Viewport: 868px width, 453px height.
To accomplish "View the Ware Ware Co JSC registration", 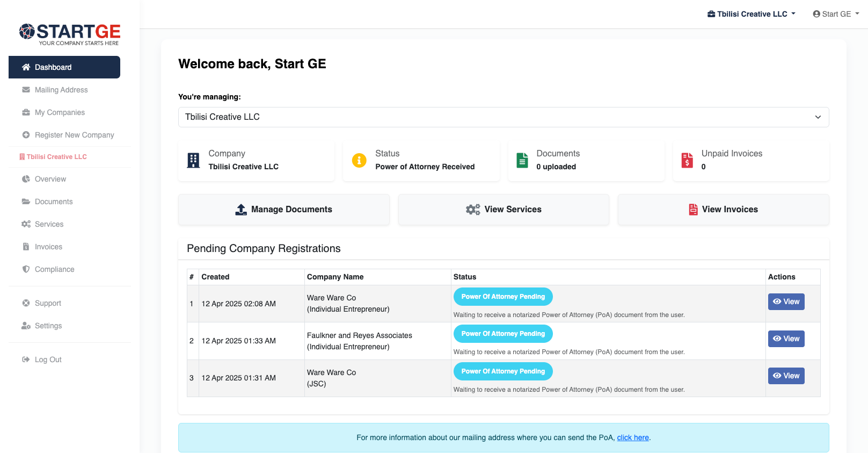I will [786, 376].
